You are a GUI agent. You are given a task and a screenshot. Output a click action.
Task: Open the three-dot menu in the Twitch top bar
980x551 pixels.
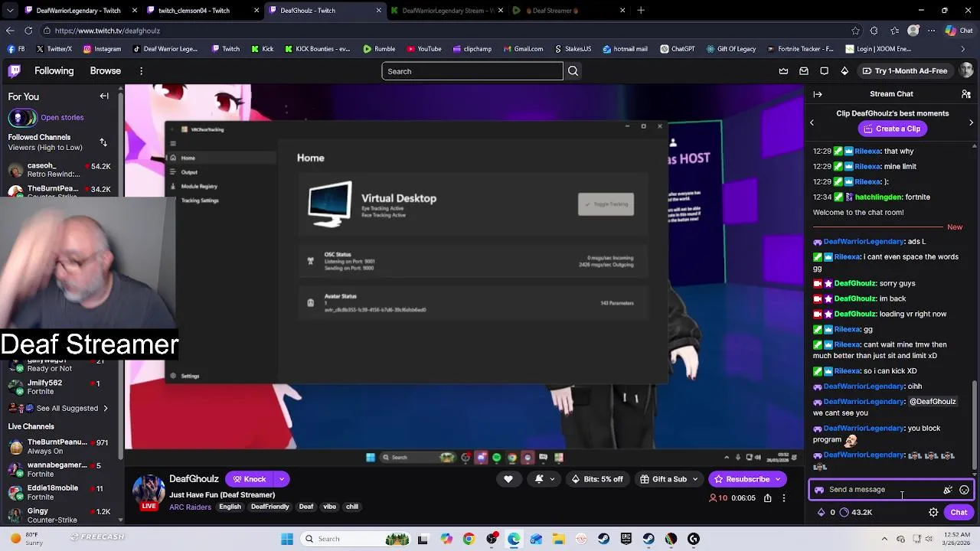click(141, 71)
